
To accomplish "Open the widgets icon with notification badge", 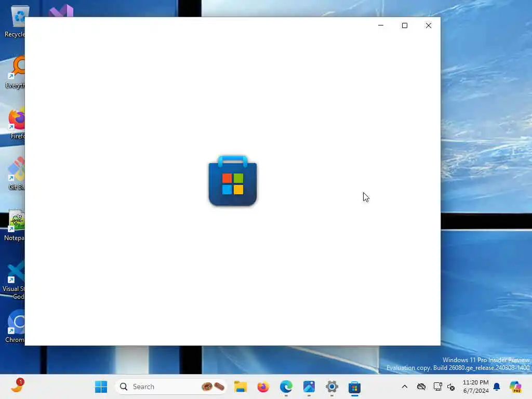I will coord(17,386).
